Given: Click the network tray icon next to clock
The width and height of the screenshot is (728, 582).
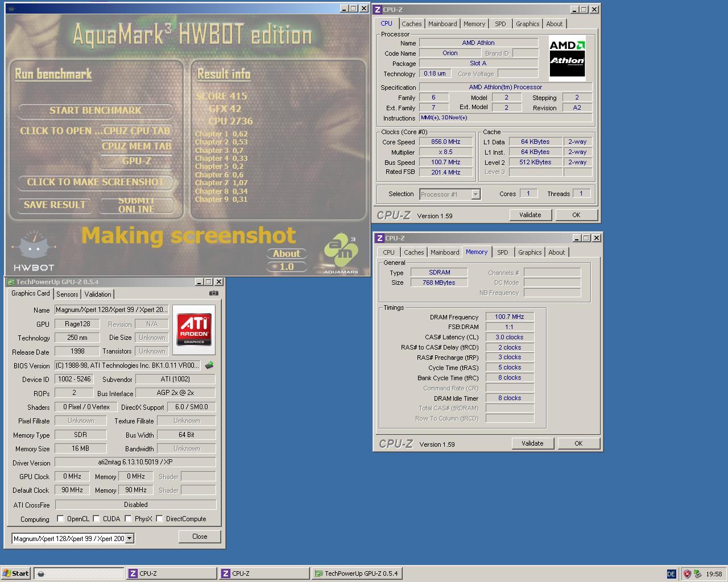Looking at the screenshot, I should tap(697, 574).
